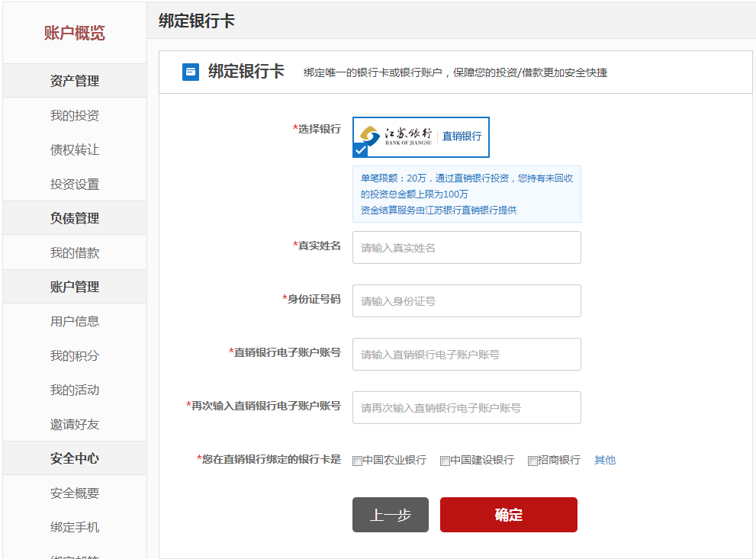Click the 直销银行电子账户账号 input field

[466, 355]
